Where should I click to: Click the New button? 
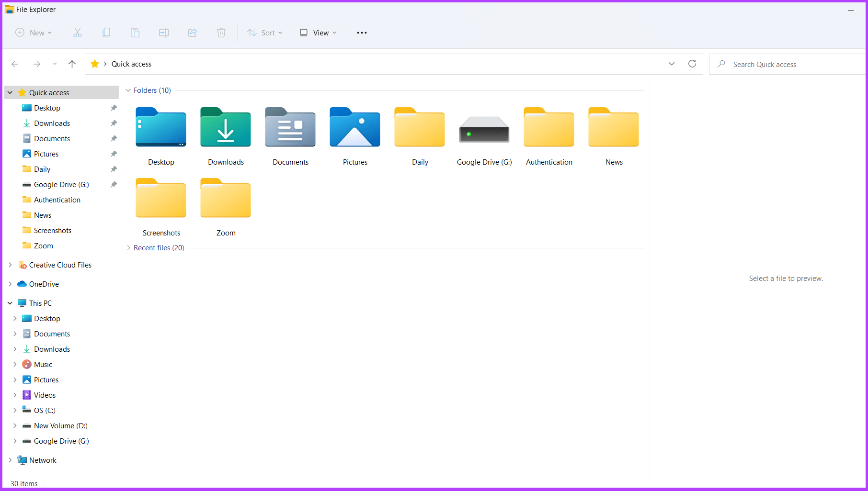[x=34, y=33]
